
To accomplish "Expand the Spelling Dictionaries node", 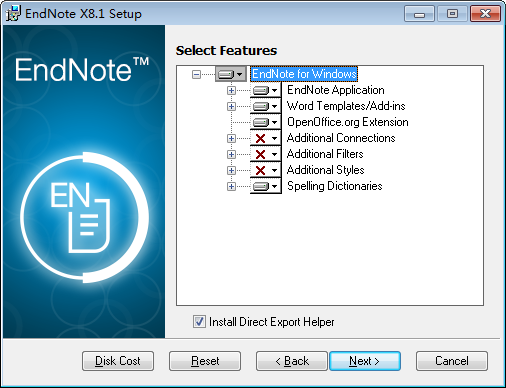I will pyautogui.click(x=231, y=186).
